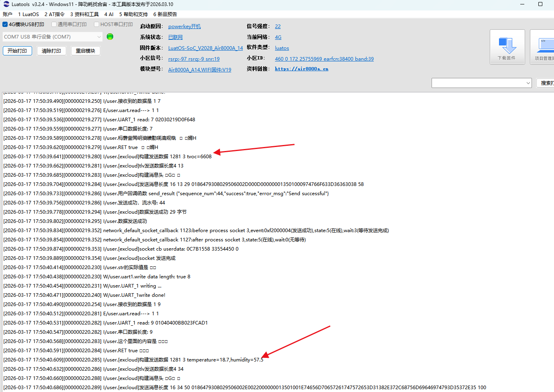Viewport: 554px width, 392px height.
Task: Open the 账户 menu
Action: coord(8,14)
